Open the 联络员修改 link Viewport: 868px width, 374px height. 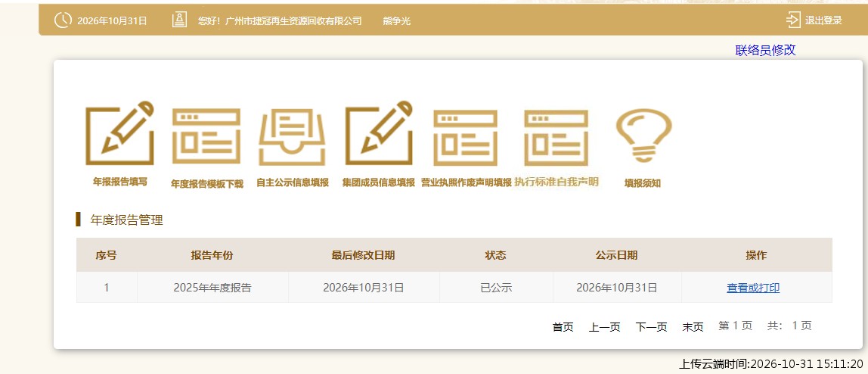(766, 50)
